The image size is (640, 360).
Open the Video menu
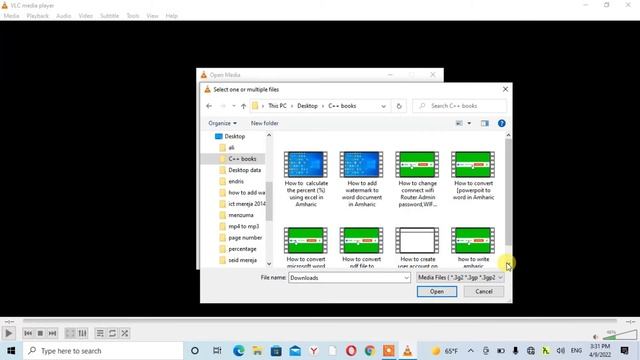point(86,16)
